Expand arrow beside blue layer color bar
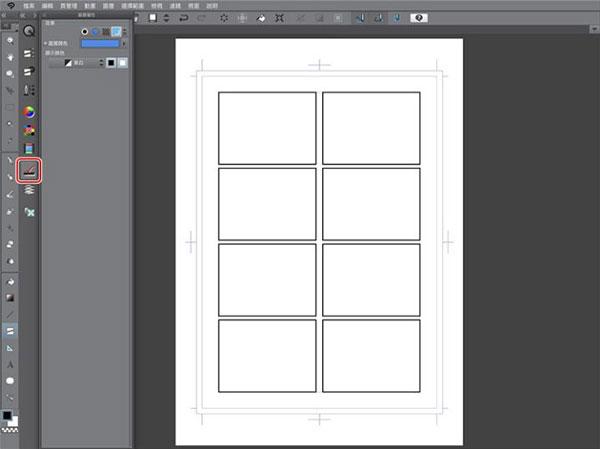 [x=124, y=44]
